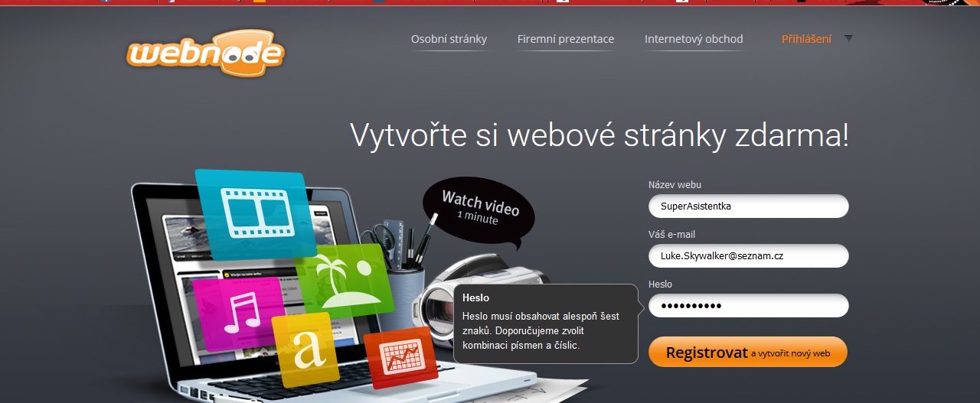Click the Heslo tooltip hint text
Viewport: 980px width, 403px height.
pos(541,330)
